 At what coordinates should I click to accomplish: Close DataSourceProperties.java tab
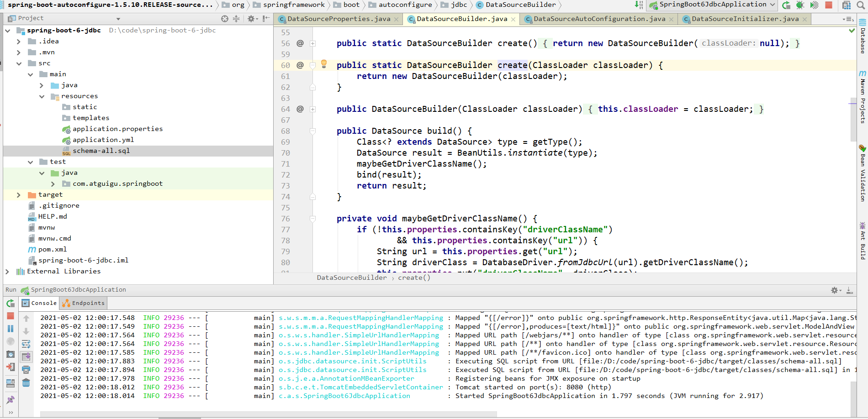(396, 19)
